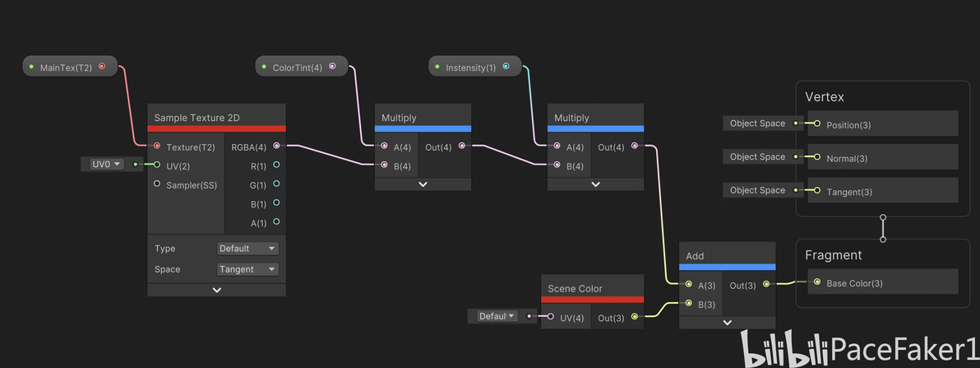
Task: Click the MainTex(T2) property output port
Action: [102, 67]
